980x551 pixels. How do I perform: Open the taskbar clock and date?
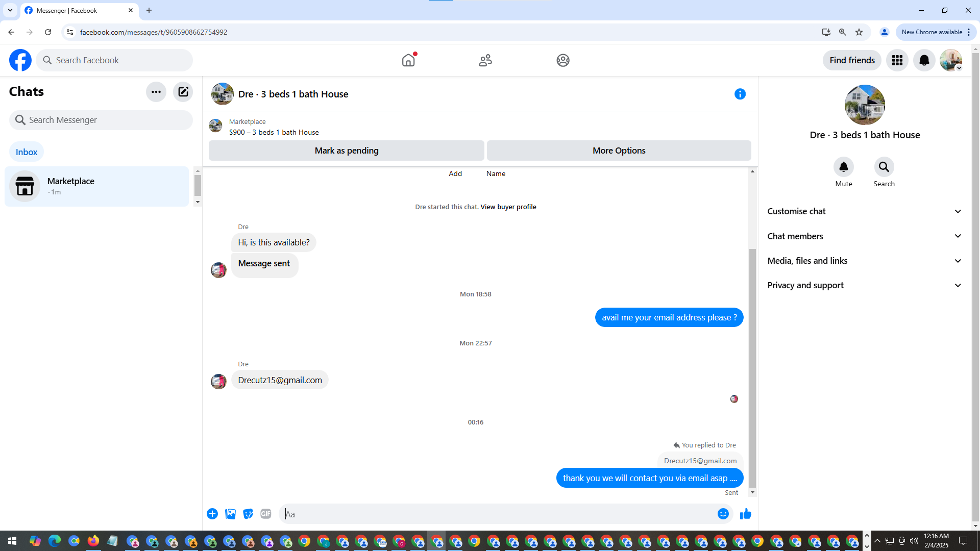[936, 541]
